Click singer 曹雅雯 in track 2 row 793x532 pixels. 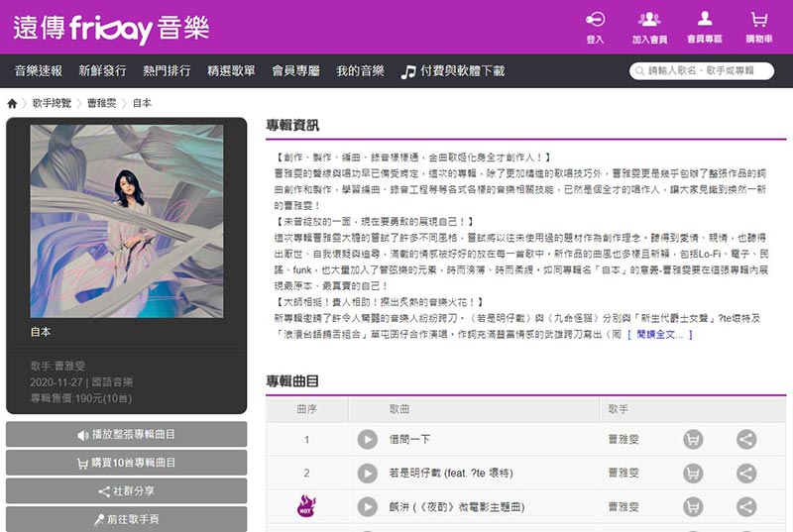click(623, 474)
